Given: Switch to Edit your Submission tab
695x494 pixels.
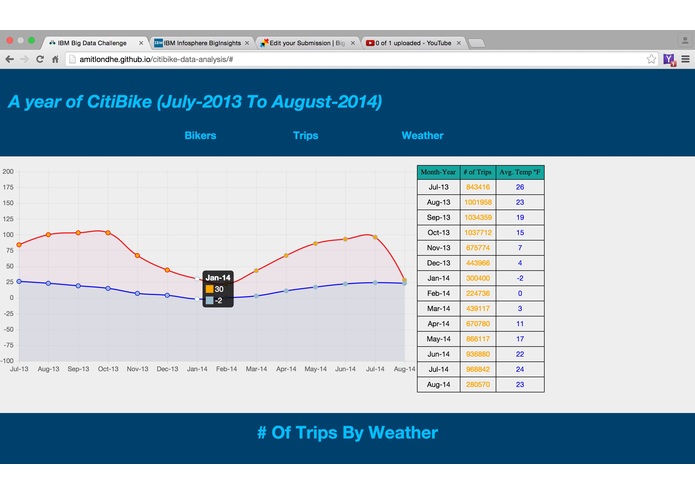Looking at the screenshot, I should tap(307, 43).
